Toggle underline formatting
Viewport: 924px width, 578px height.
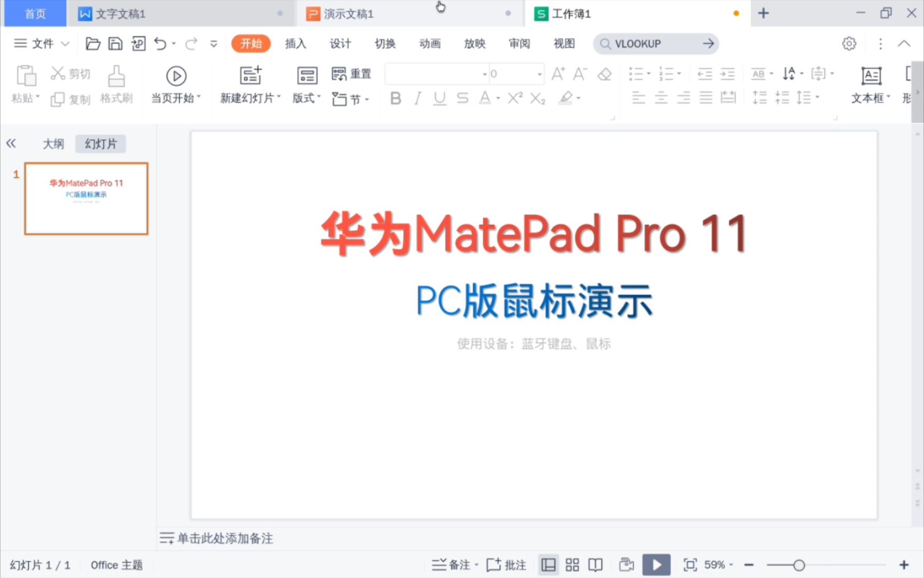439,98
